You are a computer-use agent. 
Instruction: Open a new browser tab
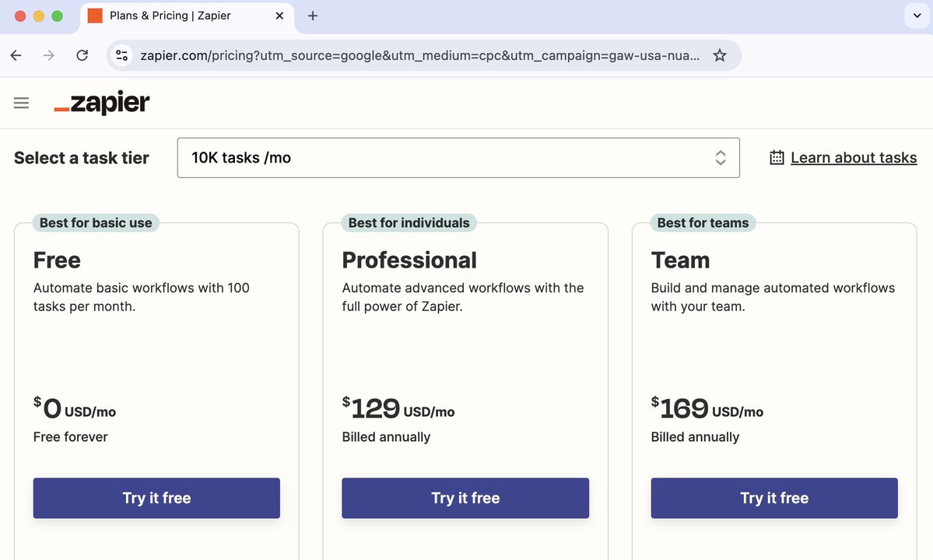312,15
